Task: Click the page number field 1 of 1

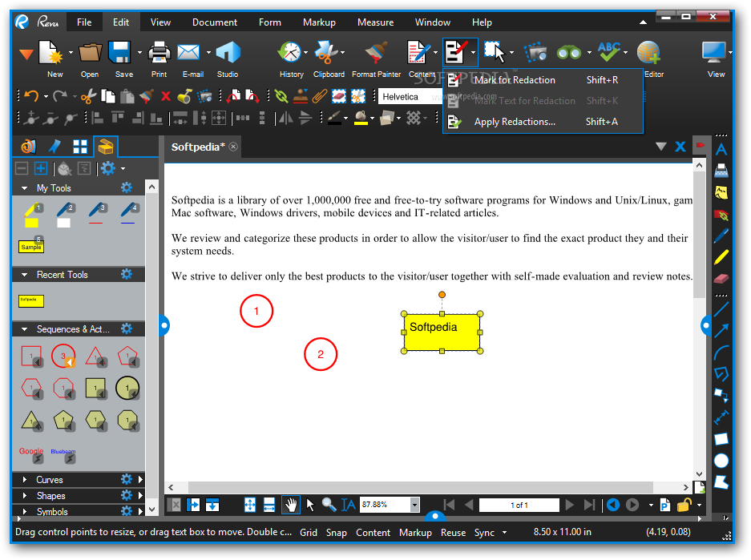Action: click(x=519, y=505)
